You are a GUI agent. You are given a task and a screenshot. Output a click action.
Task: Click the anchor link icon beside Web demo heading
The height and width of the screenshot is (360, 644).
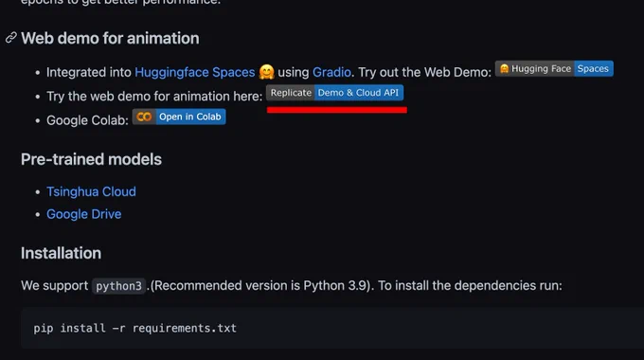11,38
